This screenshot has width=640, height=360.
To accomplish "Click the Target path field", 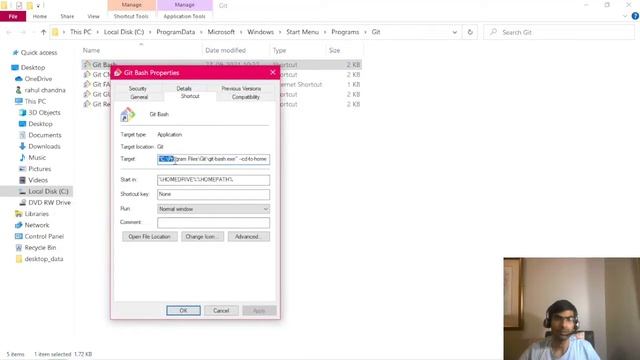I will click(213, 159).
